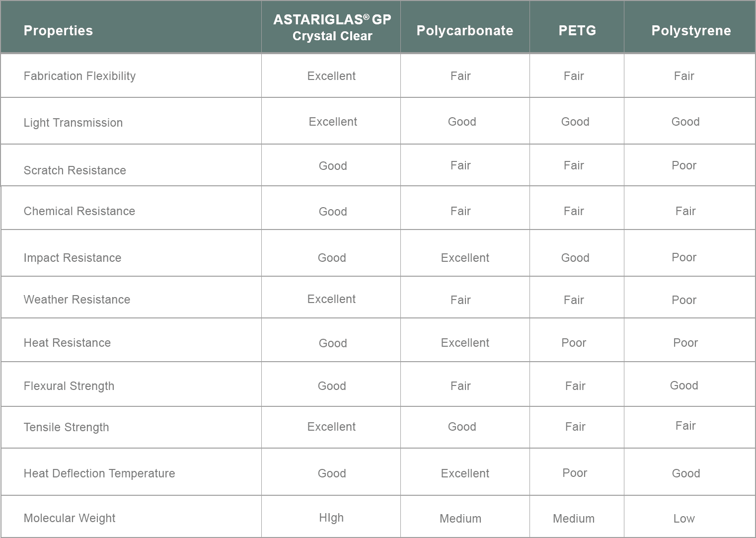This screenshot has height=538, width=756.
Task: Click the Polystyrene column header
Action: [691, 31]
